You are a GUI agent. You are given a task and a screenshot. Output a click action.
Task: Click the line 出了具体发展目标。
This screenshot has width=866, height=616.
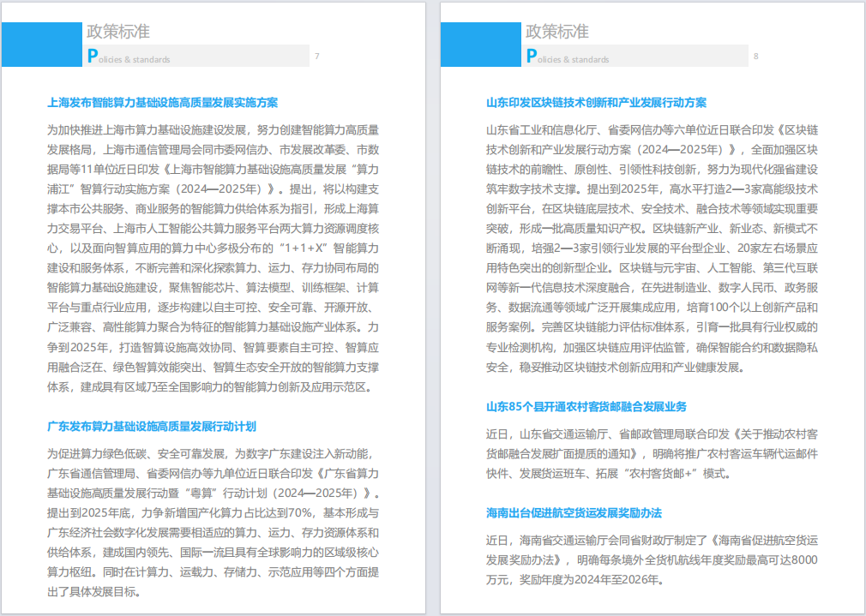[94, 592]
